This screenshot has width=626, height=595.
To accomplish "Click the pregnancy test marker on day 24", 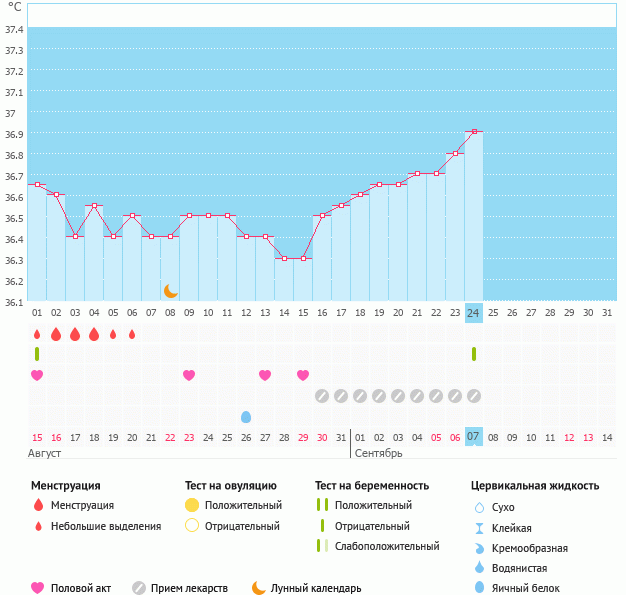I will click(474, 354).
